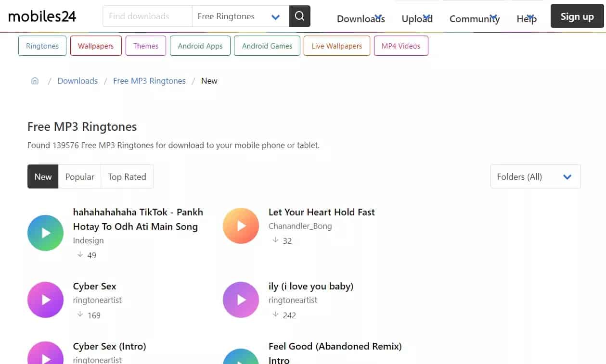Open the Wallpapers category
This screenshot has width=606, height=364.
click(x=96, y=46)
